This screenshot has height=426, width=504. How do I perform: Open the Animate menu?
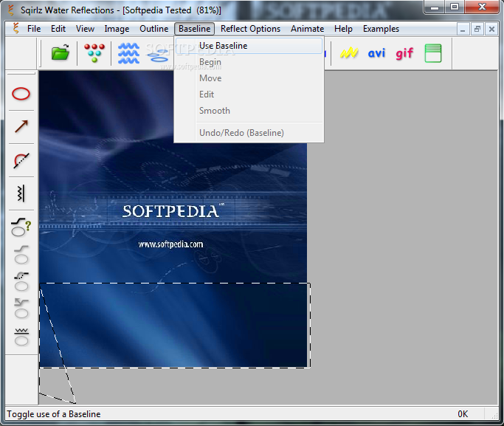click(307, 29)
